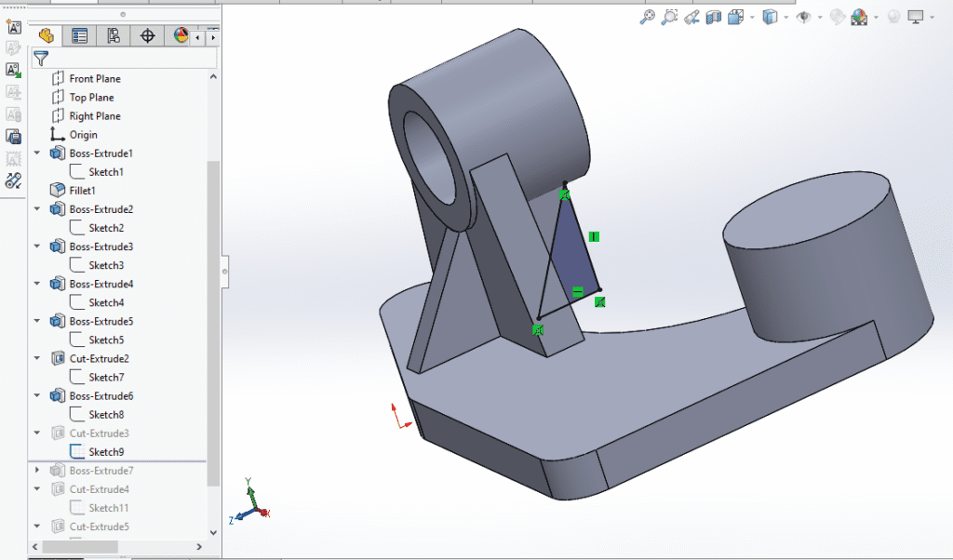Go back to Previous View
The image size is (953, 560).
[691, 17]
